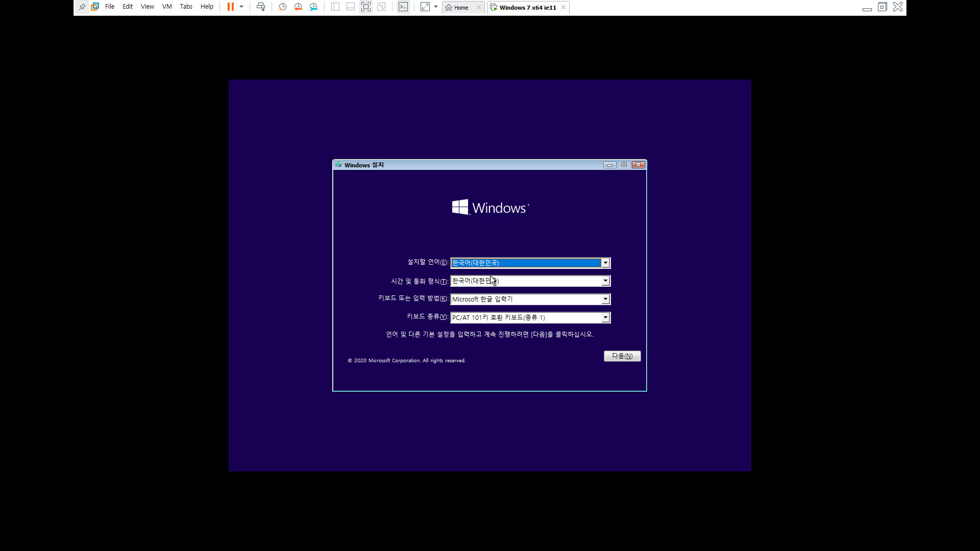Click the 설치할 언어(E) label
Viewport: 980px width, 551px height.
[x=428, y=262]
